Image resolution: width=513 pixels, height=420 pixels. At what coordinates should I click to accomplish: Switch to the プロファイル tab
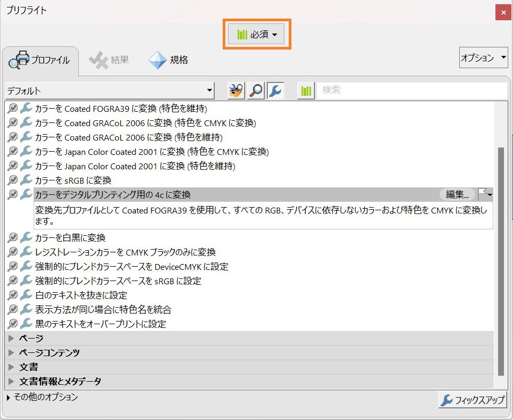(x=40, y=60)
